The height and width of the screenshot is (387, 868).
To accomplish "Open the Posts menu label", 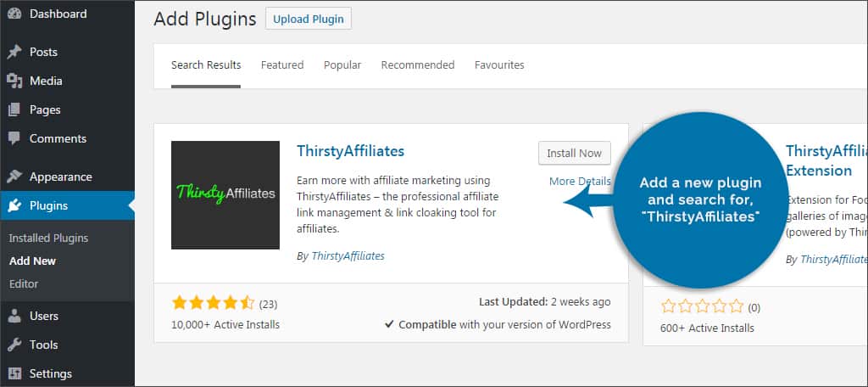I will coord(44,52).
